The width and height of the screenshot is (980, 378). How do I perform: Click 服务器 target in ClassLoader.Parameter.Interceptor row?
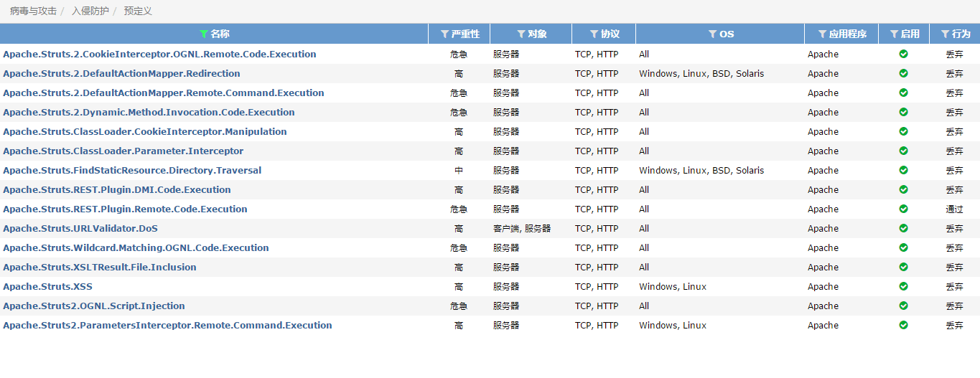(x=506, y=151)
